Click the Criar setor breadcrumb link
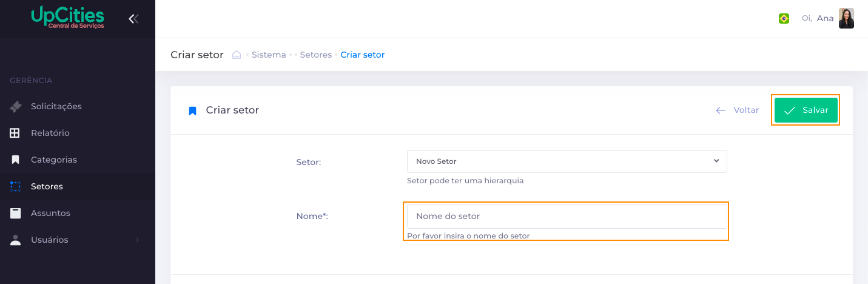The height and width of the screenshot is (284, 868). pyautogui.click(x=363, y=55)
